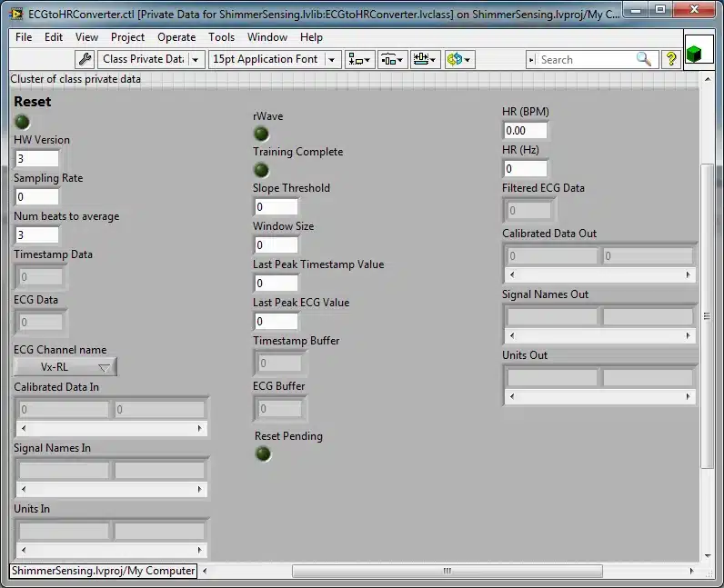Open the Help menu

tap(311, 37)
